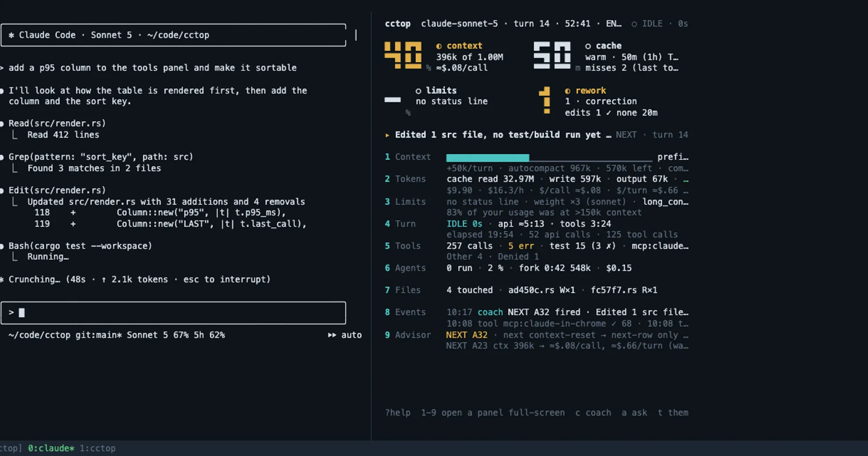Click 'claude-sonnet-5' model name in cctop header
868x456 pixels.
click(x=460, y=23)
